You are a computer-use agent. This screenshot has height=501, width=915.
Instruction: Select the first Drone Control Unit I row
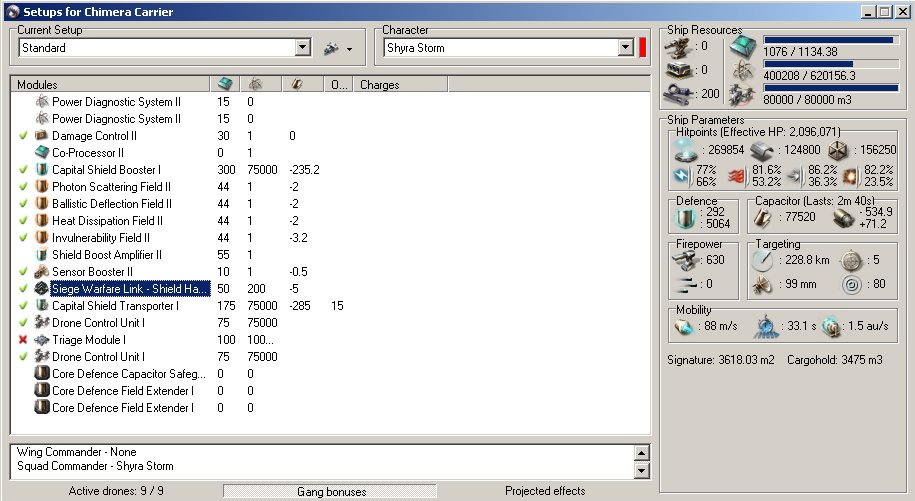(x=98, y=323)
